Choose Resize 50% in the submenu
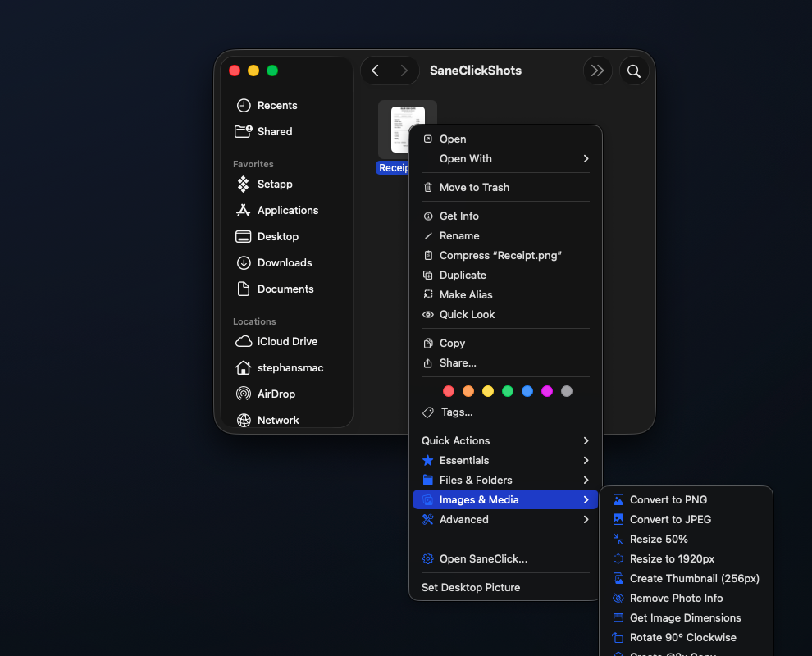This screenshot has width=812, height=656. tap(687, 539)
